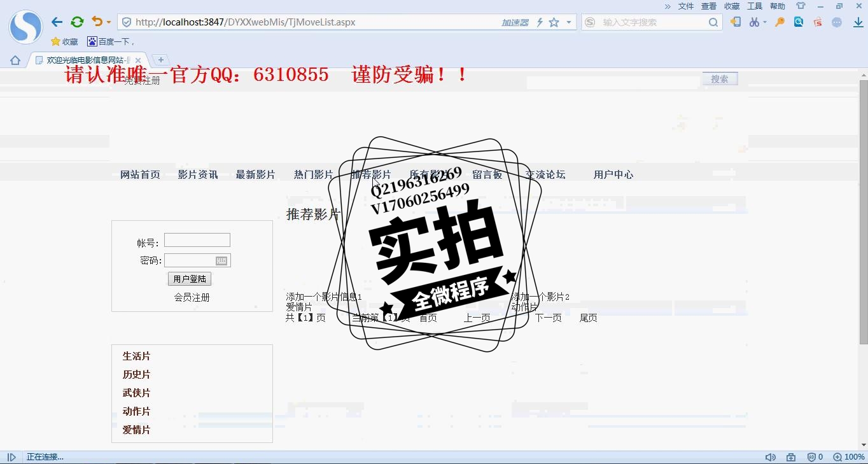Click the Sogou S icon in the search box
Screen dimensions: 868x464
[590, 22]
